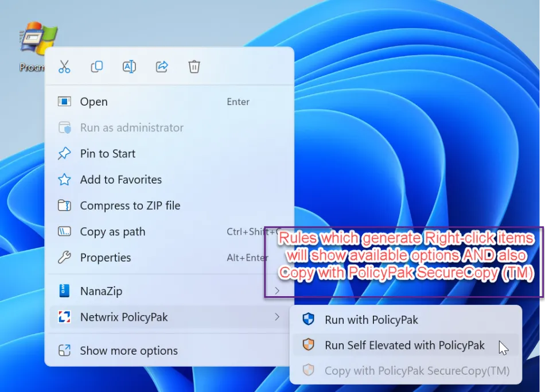Click the Copy icon in the top row
The width and height of the screenshot is (545, 392).
tap(96, 67)
